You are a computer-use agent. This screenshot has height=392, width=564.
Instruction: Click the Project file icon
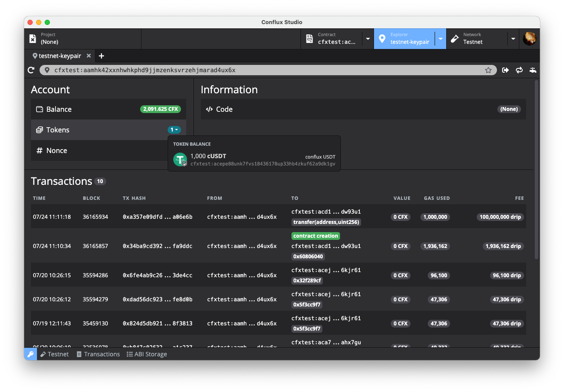point(33,39)
